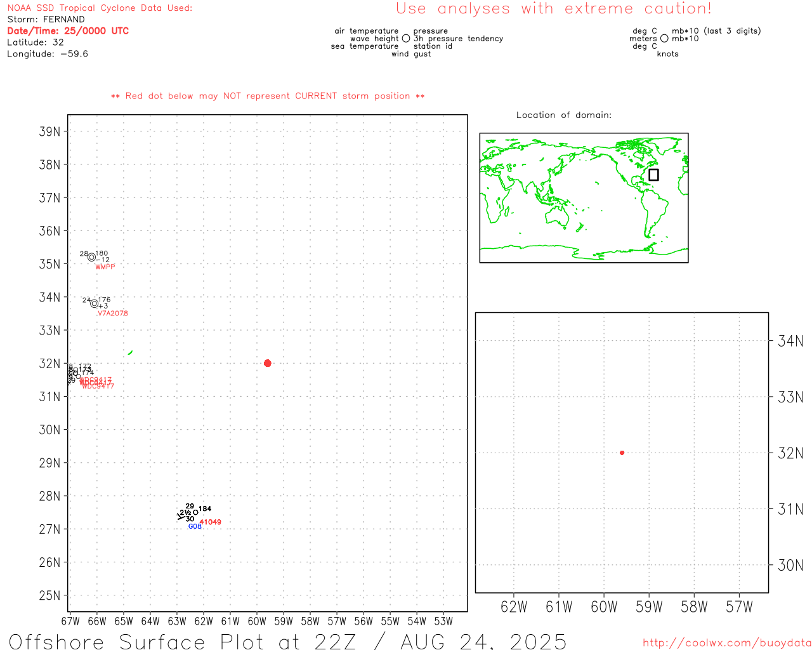Select the 'Longitude: -59.6' line
The width and height of the screenshot is (812, 650).
click(48, 54)
